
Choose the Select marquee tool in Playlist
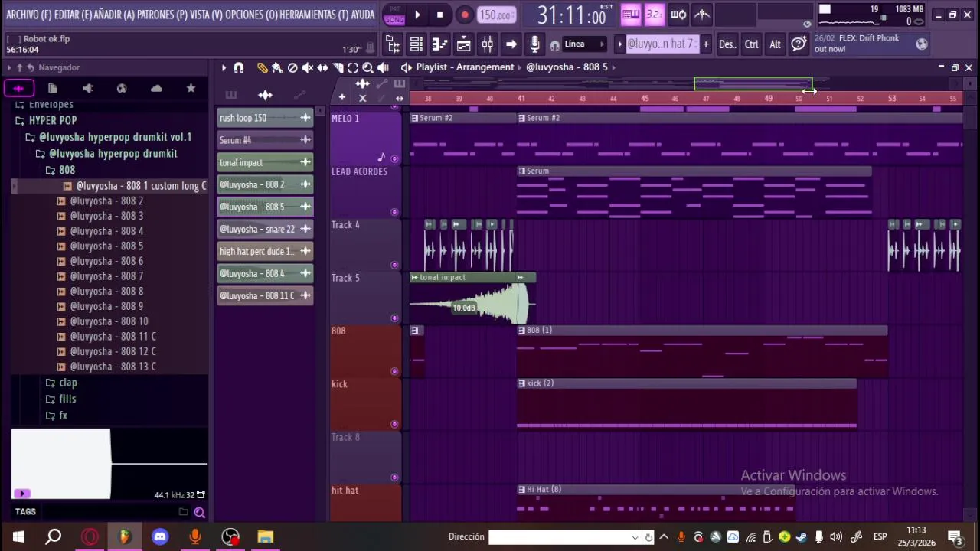click(x=353, y=67)
